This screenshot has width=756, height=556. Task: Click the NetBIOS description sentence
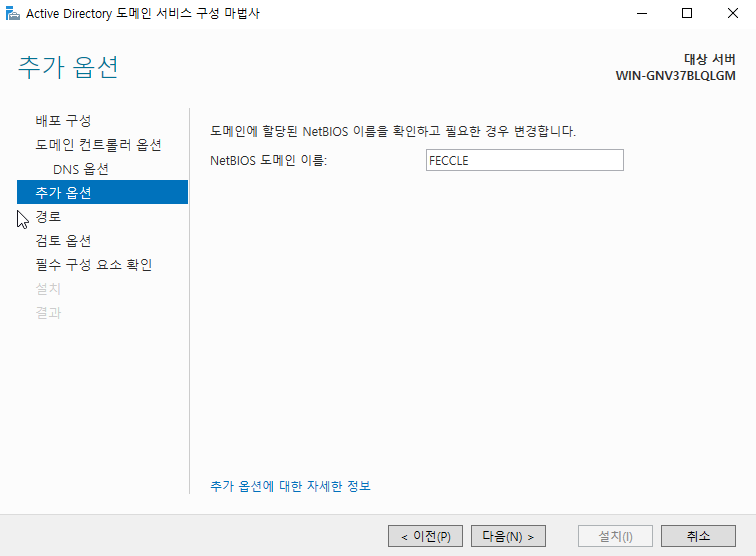tap(393, 131)
